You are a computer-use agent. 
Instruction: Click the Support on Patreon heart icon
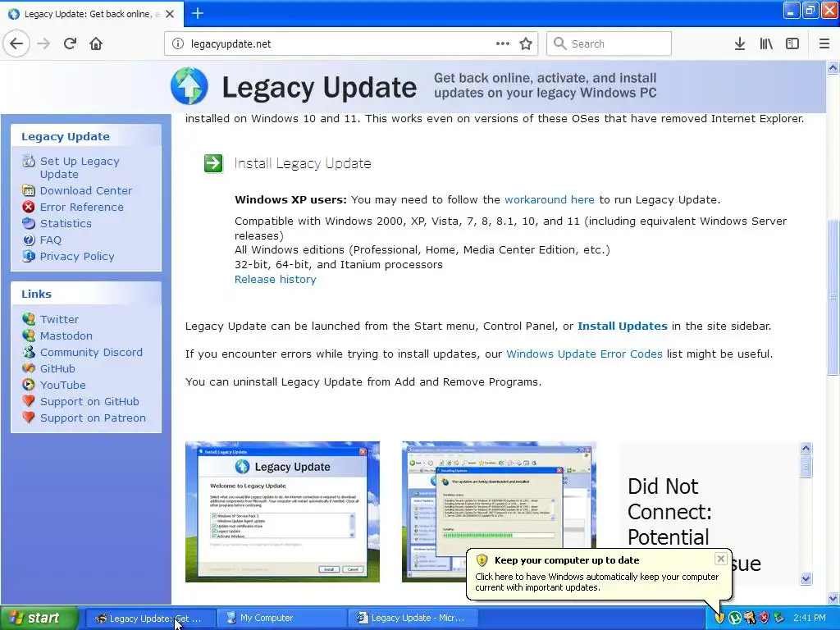(29, 418)
